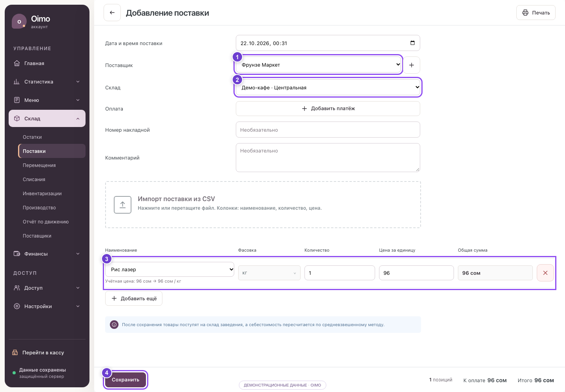This screenshot has width=565, height=392.
Task: Click the Oimo account avatar
Action: pos(19,21)
